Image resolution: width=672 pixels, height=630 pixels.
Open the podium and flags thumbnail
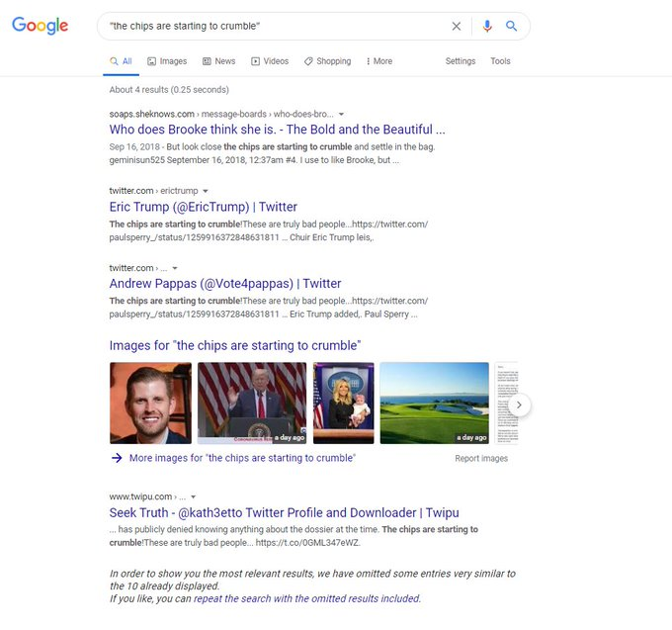pyautogui.click(x=252, y=404)
